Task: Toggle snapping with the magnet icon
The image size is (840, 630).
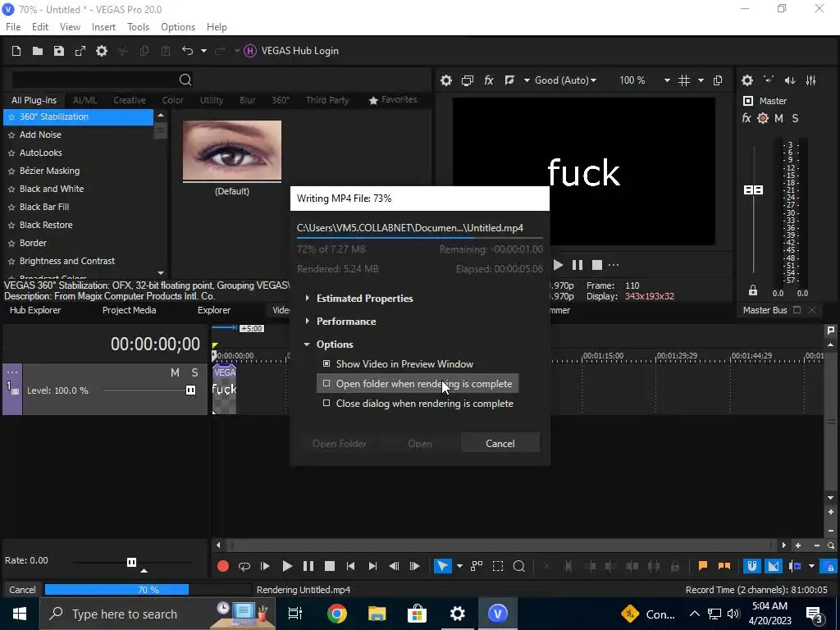Action: coord(752,566)
